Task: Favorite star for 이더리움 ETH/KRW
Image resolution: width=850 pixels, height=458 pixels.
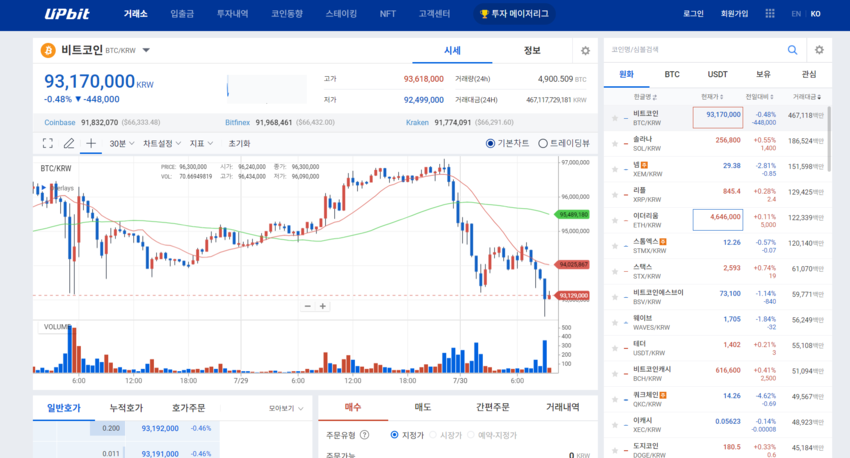Action: pos(615,221)
